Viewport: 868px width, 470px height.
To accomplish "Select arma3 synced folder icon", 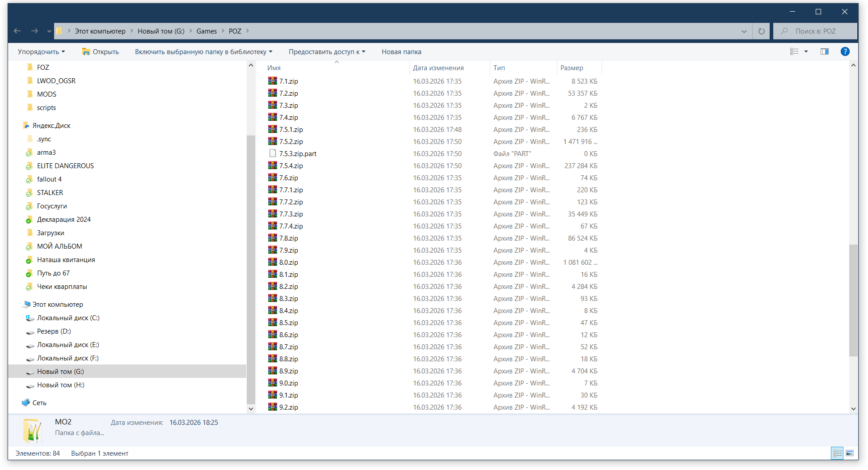I will [29, 152].
